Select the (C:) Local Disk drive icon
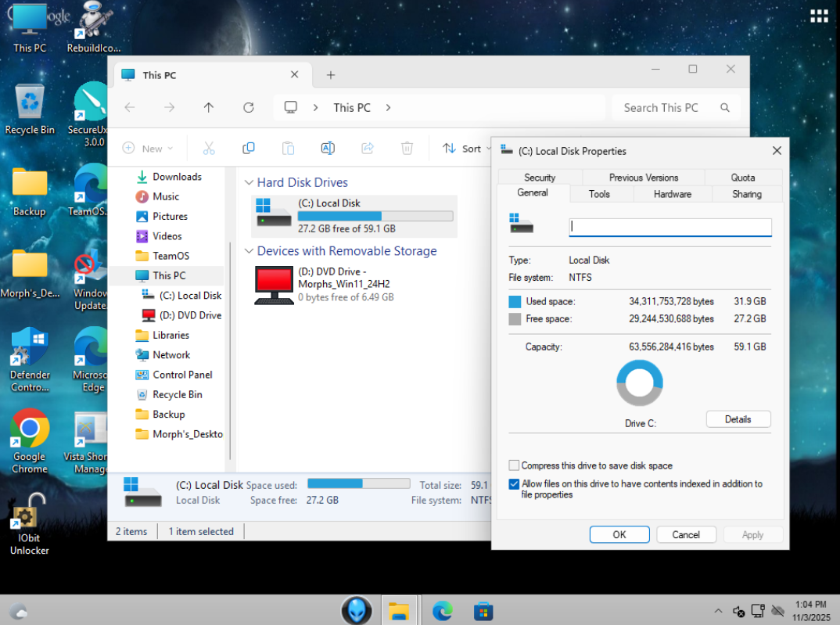The image size is (840, 625). pyautogui.click(x=274, y=214)
